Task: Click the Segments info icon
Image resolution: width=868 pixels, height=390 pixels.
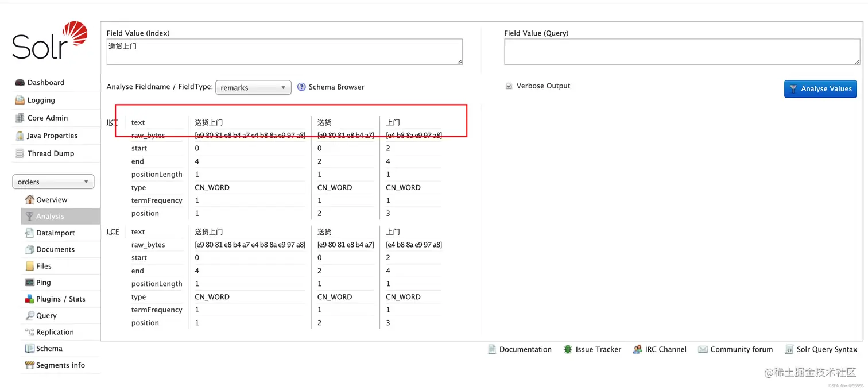Action: click(30, 365)
